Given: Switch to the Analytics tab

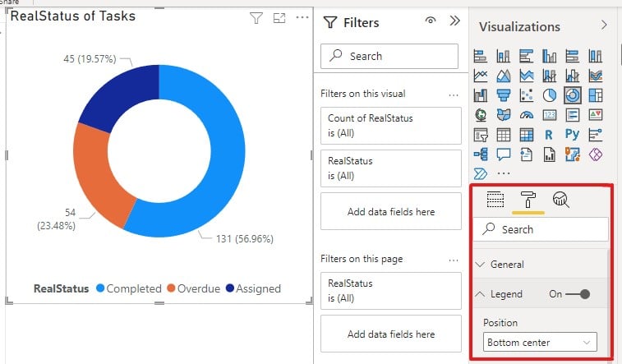Looking at the screenshot, I should pos(561,199).
